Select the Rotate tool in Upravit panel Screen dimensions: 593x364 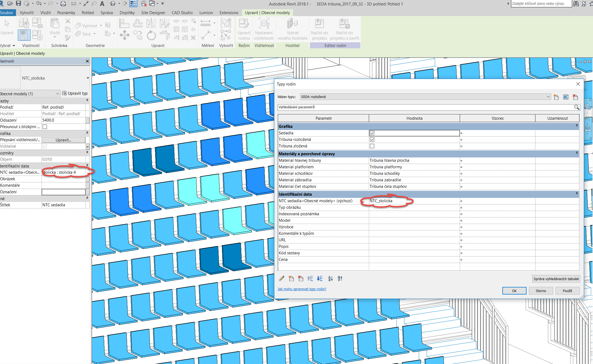[151, 35]
